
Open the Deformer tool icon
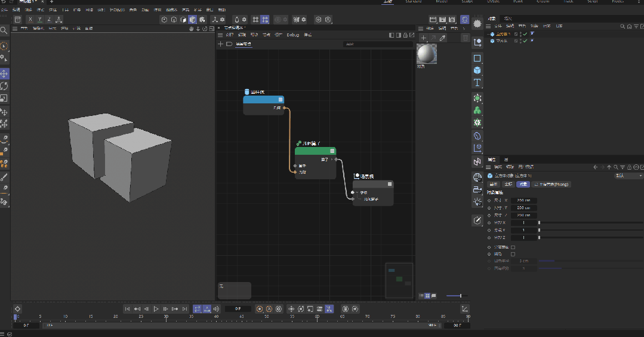(477, 136)
